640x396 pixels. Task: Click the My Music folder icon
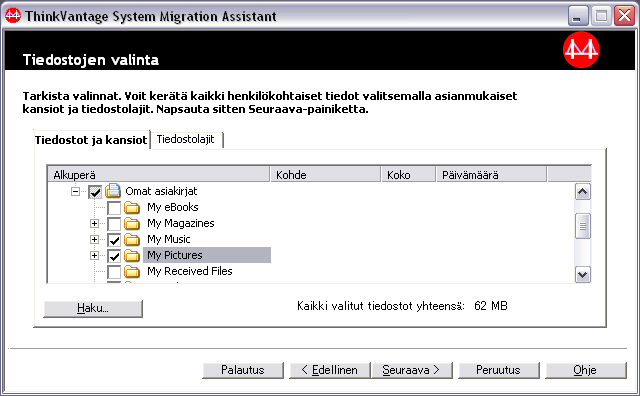132,239
